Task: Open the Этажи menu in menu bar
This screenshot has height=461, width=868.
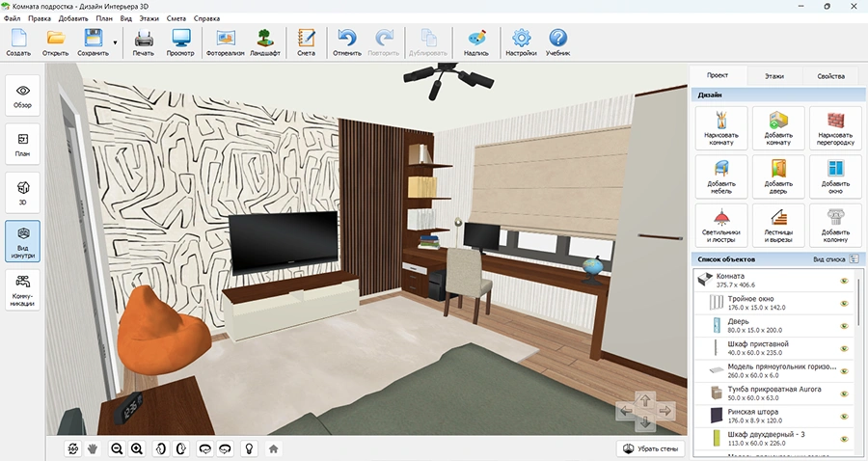Action: [x=149, y=18]
